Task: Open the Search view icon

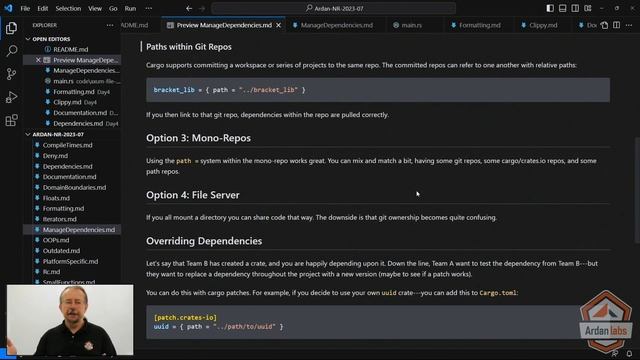Action: pyautogui.click(x=11, y=51)
